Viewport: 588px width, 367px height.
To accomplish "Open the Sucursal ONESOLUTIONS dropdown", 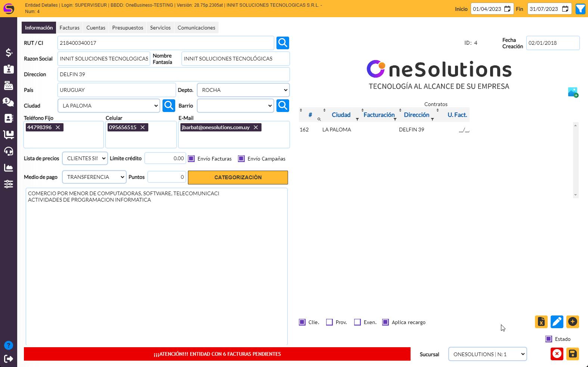I will (x=488, y=354).
